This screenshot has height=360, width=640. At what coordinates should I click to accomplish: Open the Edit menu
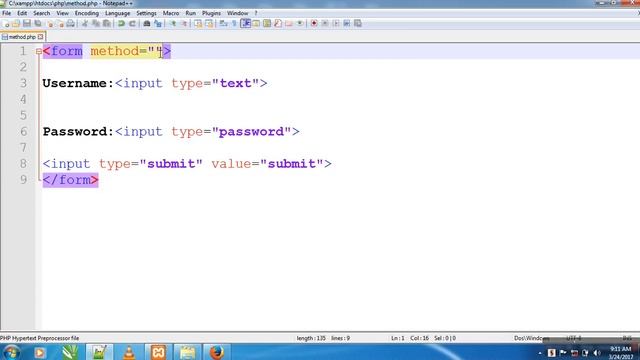tap(22, 13)
